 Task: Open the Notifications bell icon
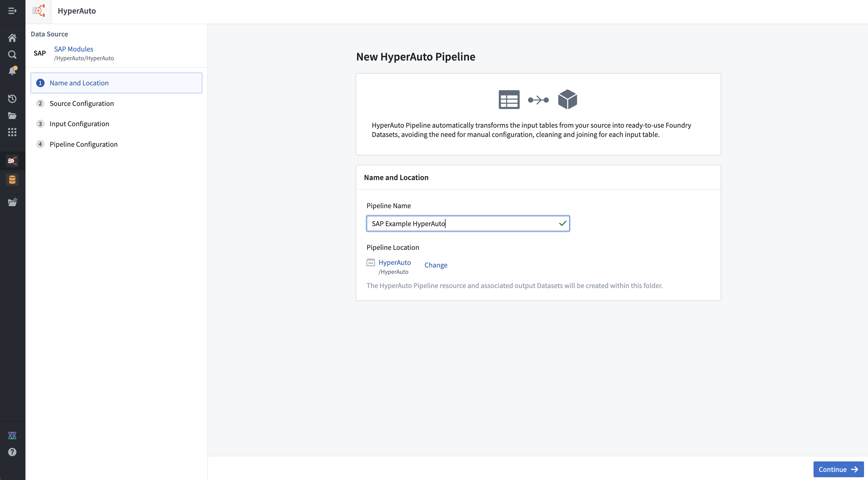12,71
